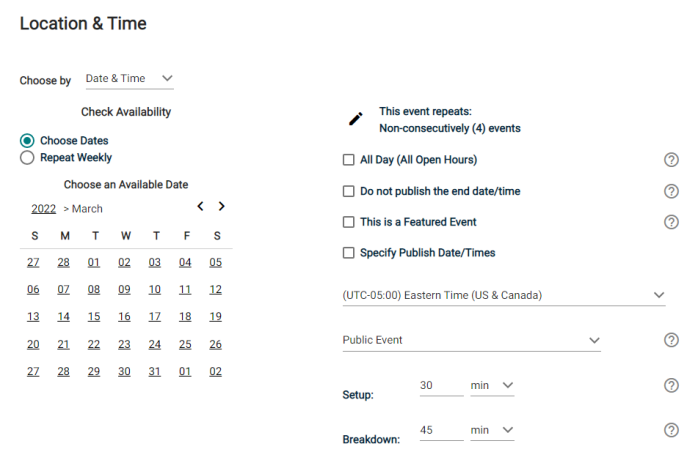Change Setup unit min dropdown
The width and height of the screenshot is (698, 452).
pyautogui.click(x=492, y=386)
